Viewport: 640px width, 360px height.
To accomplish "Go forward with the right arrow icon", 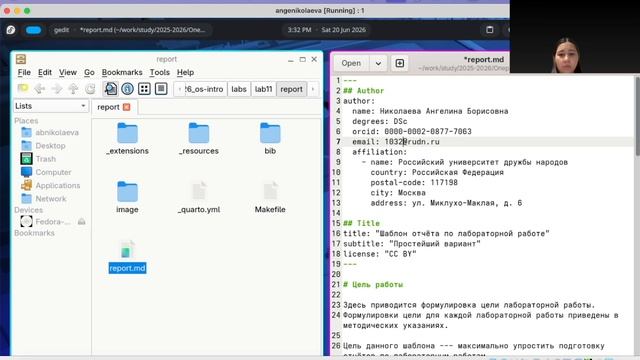I will click(57, 89).
